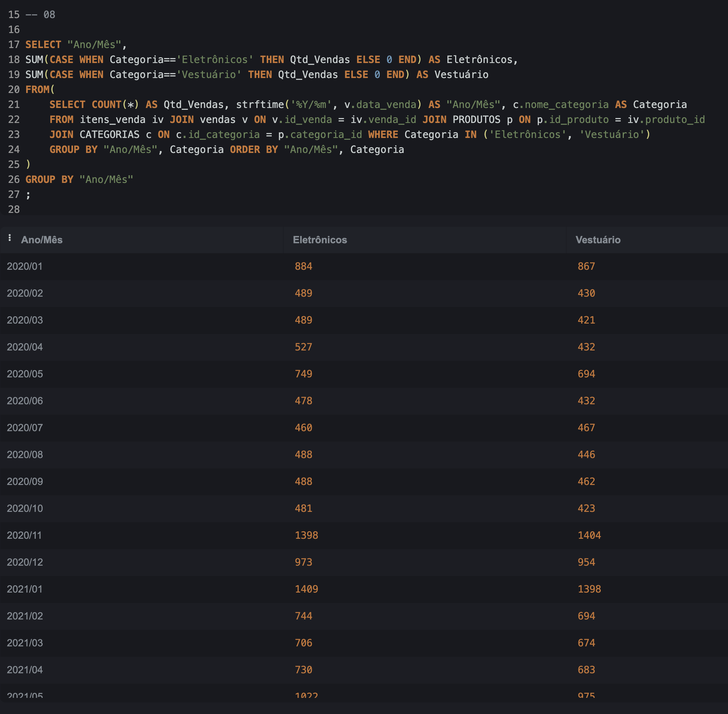Screen dimensions: 728x714
Task: Select Eletrônicos value 1398 in the 2020/11 row
Action: pos(306,535)
